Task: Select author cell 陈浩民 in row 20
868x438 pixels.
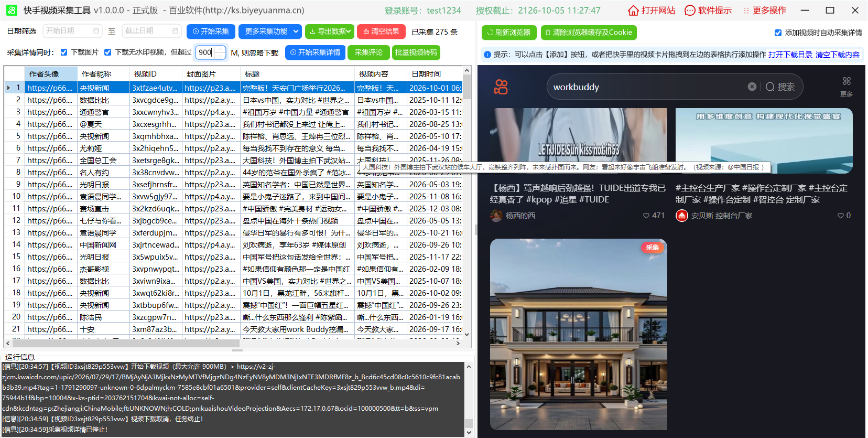Action: click(x=104, y=317)
